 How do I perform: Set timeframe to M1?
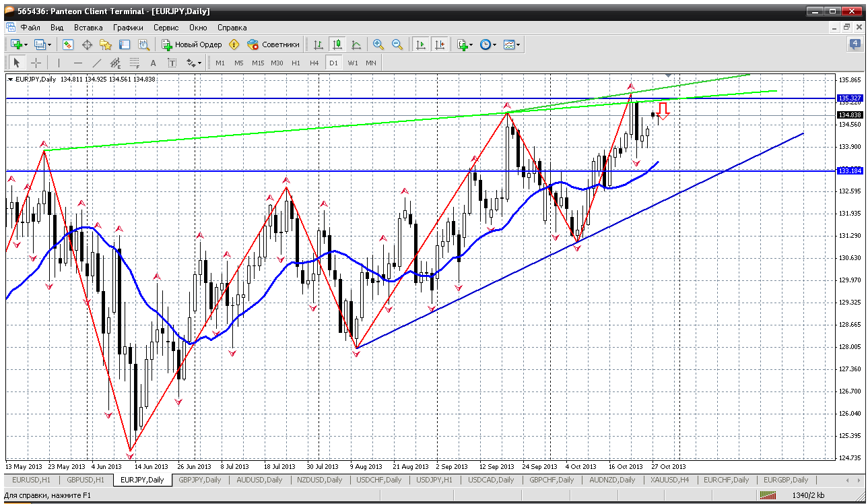[x=220, y=63]
